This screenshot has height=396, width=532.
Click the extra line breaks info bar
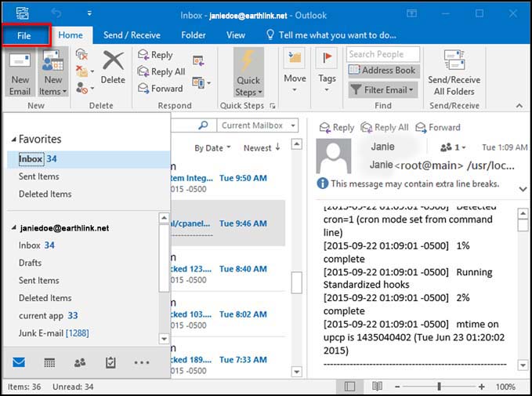point(408,183)
